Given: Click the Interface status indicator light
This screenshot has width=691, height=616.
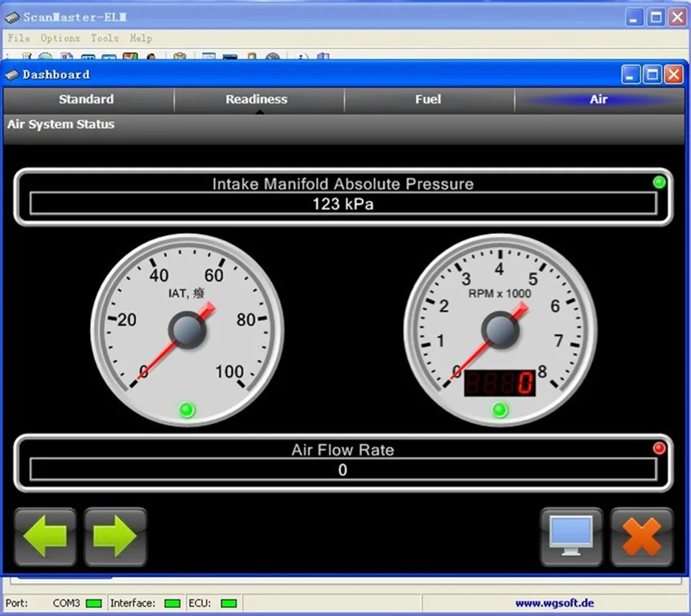Looking at the screenshot, I should point(172,603).
